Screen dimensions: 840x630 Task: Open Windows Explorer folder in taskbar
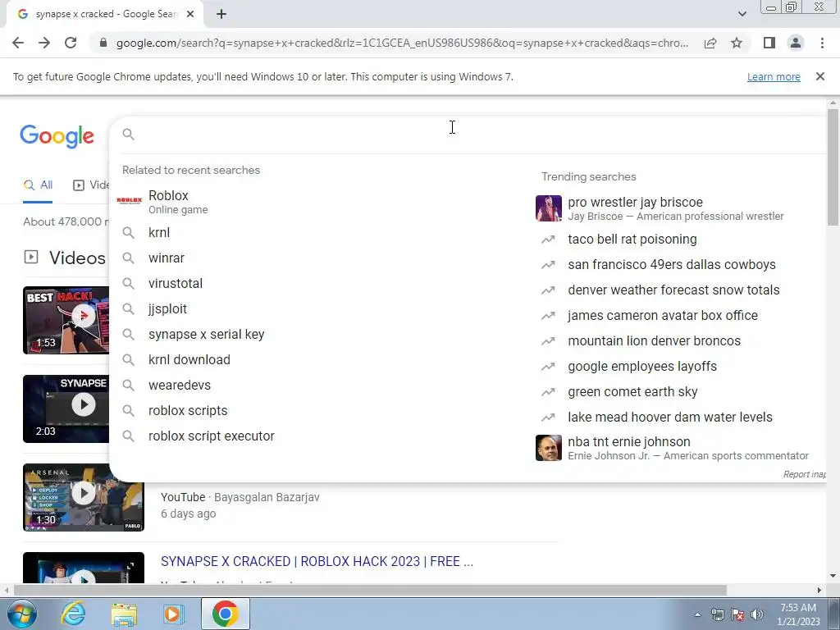pos(124,614)
